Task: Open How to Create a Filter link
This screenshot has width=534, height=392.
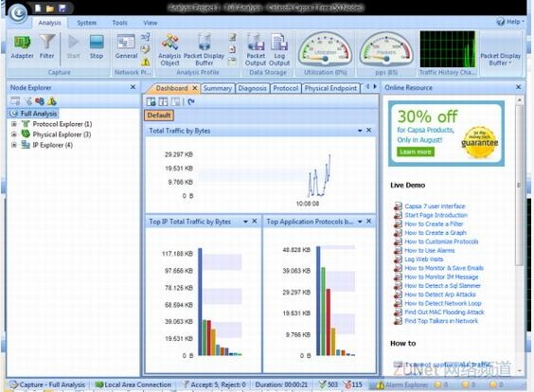Action: 434,223
